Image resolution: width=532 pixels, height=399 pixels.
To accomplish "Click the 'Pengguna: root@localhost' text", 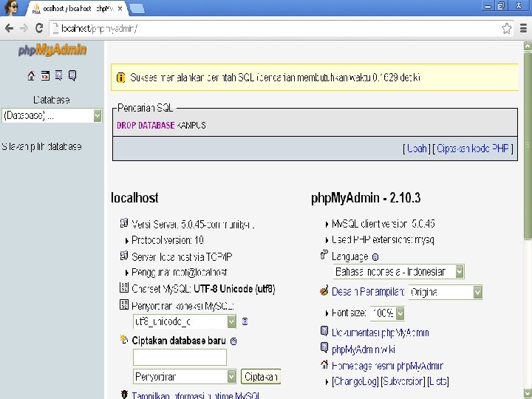I will click(179, 272).
